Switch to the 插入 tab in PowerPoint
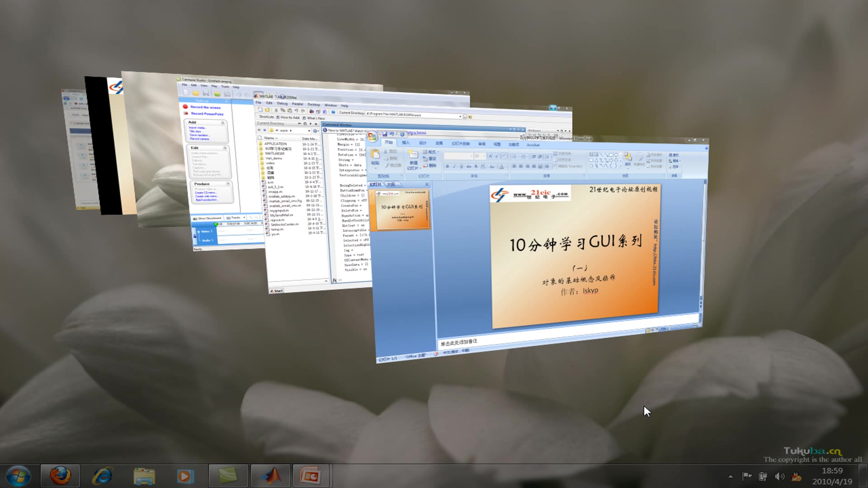 (x=406, y=143)
